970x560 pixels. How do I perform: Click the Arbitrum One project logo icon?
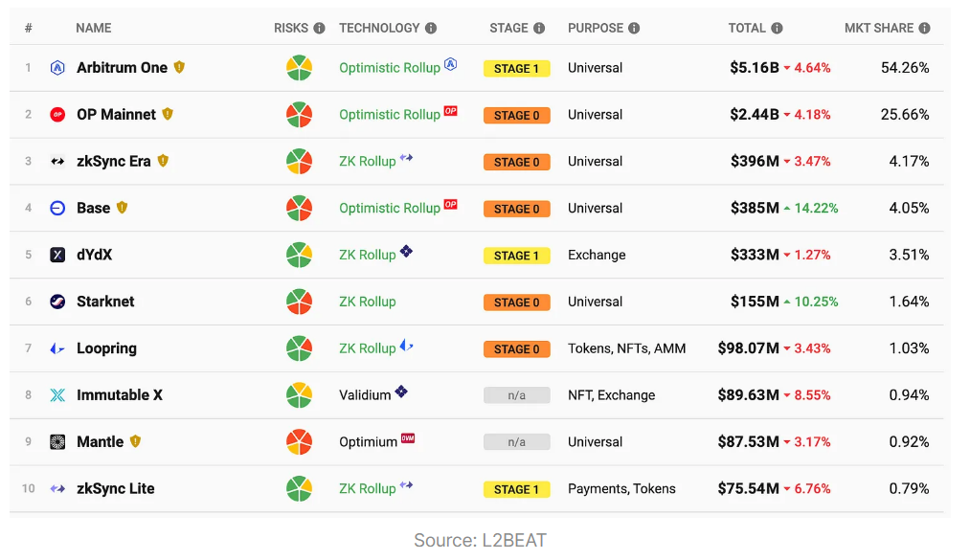click(57, 68)
